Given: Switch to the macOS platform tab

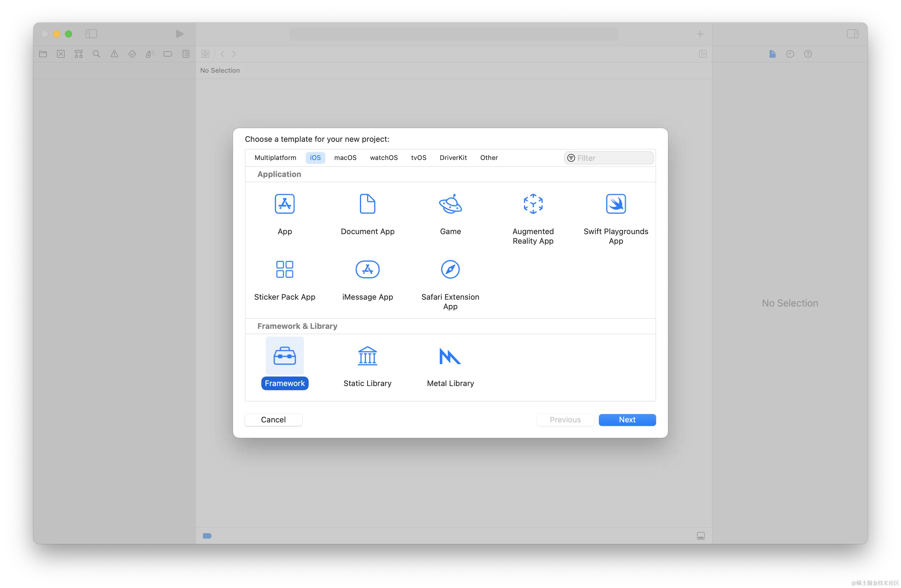Looking at the screenshot, I should pos(345,158).
